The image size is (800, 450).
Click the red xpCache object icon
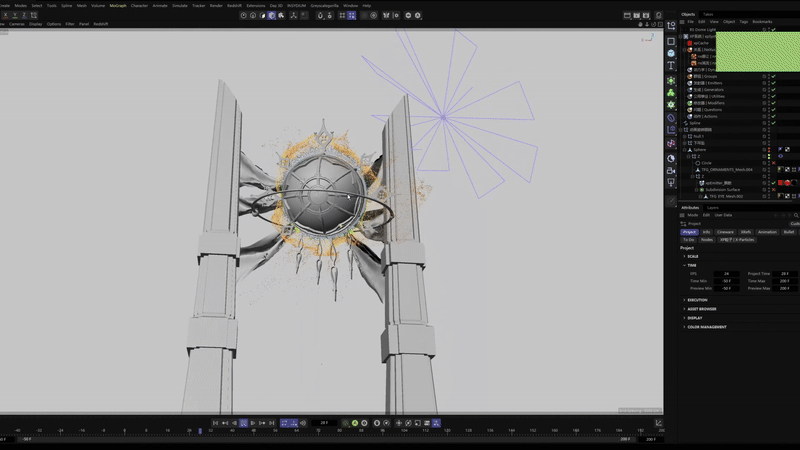click(x=690, y=43)
